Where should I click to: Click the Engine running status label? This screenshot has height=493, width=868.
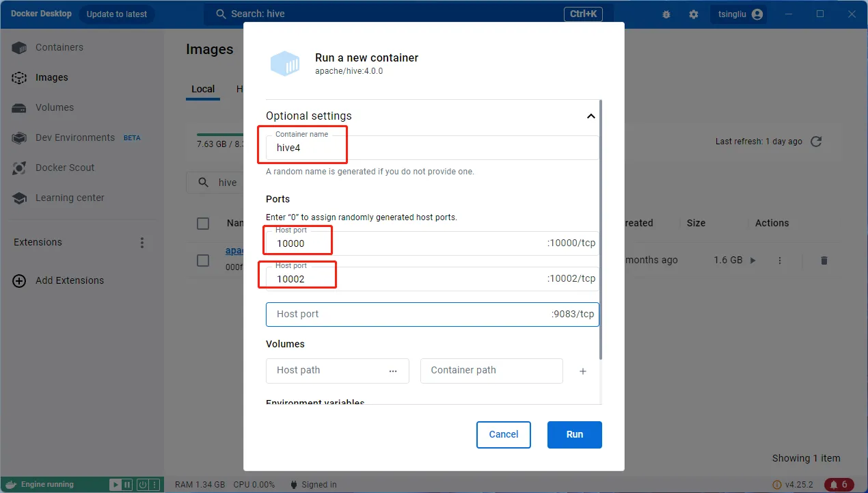click(47, 485)
